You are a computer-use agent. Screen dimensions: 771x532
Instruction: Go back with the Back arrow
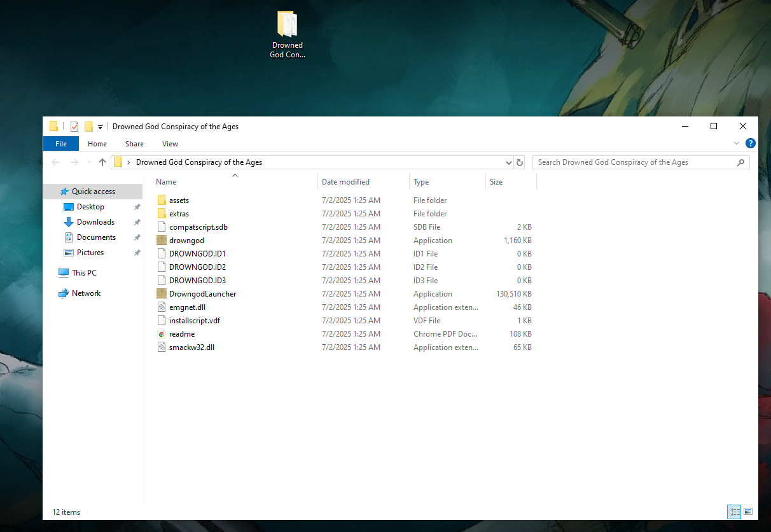point(56,162)
